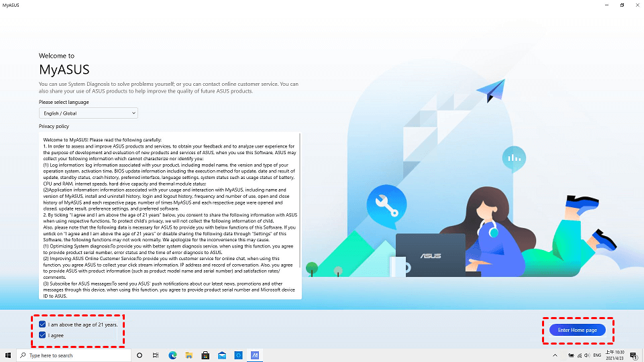Open the Mail app from the taskbar
644x362 pixels.
click(222, 355)
